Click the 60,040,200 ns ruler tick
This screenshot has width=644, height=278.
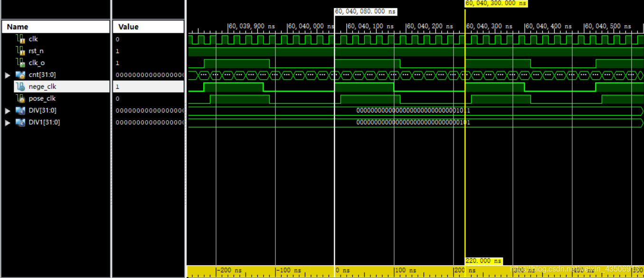click(x=430, y=27)
